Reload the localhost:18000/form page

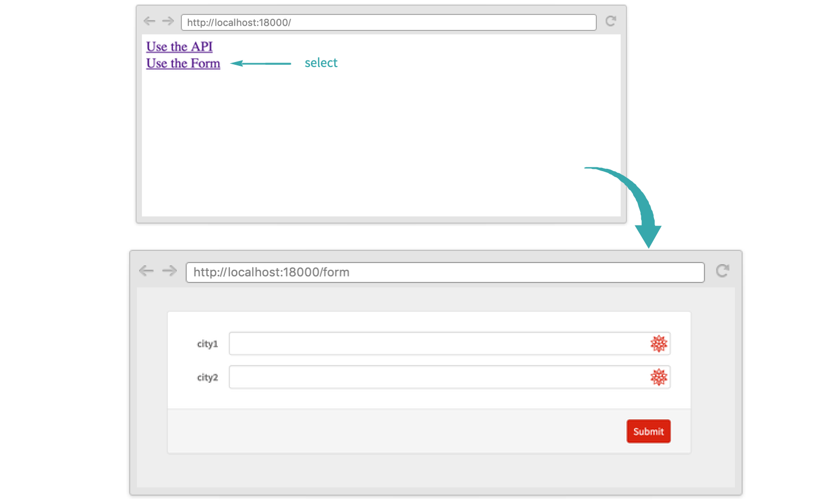pos(722,271)
